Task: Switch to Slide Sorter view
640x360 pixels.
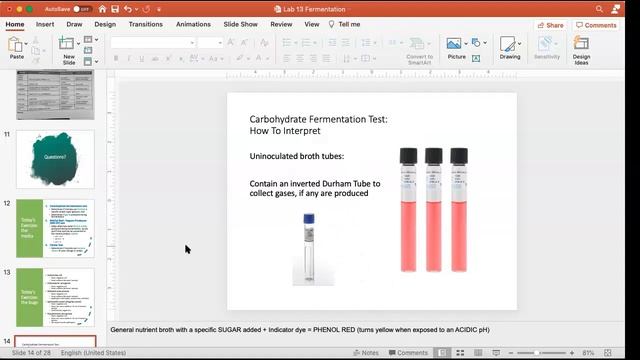Action: pyautogui.click(x=460, y=353)
